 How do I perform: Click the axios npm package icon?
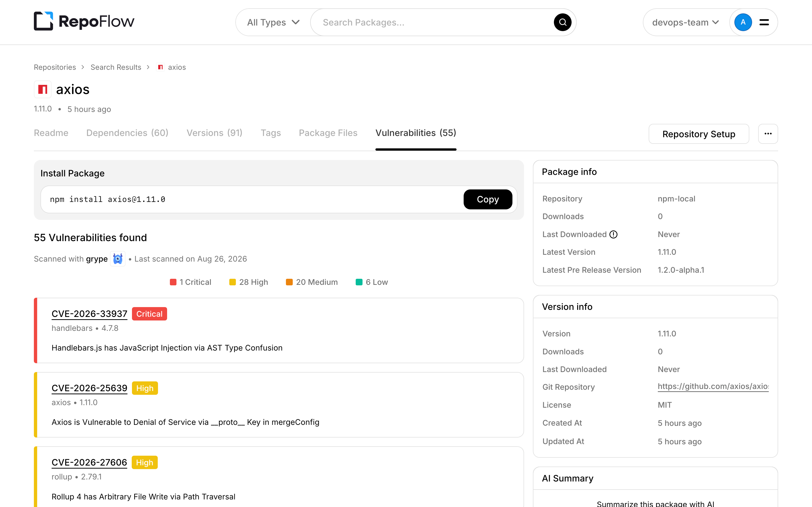42,89
